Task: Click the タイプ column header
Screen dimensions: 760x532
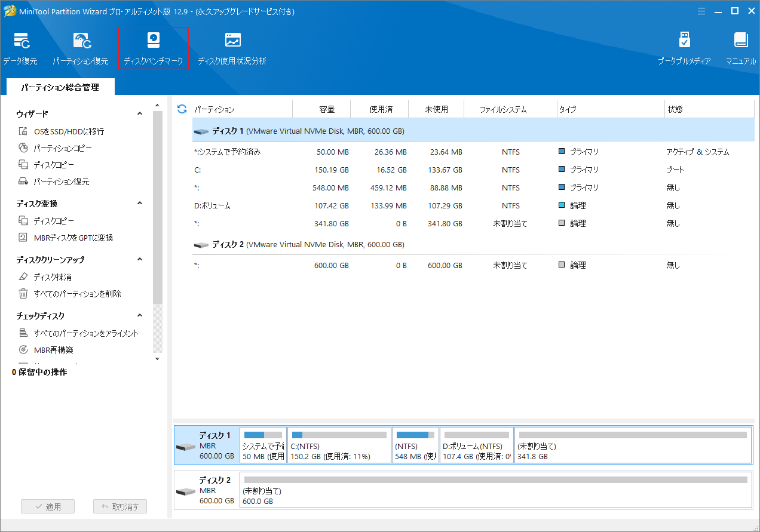Action: tap(610, 109)
